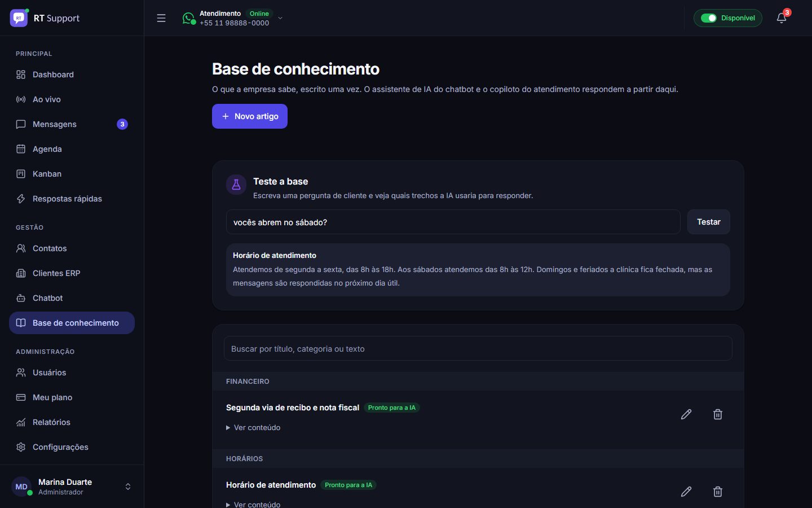Open Clientes ERP section

tap(72, 273)
